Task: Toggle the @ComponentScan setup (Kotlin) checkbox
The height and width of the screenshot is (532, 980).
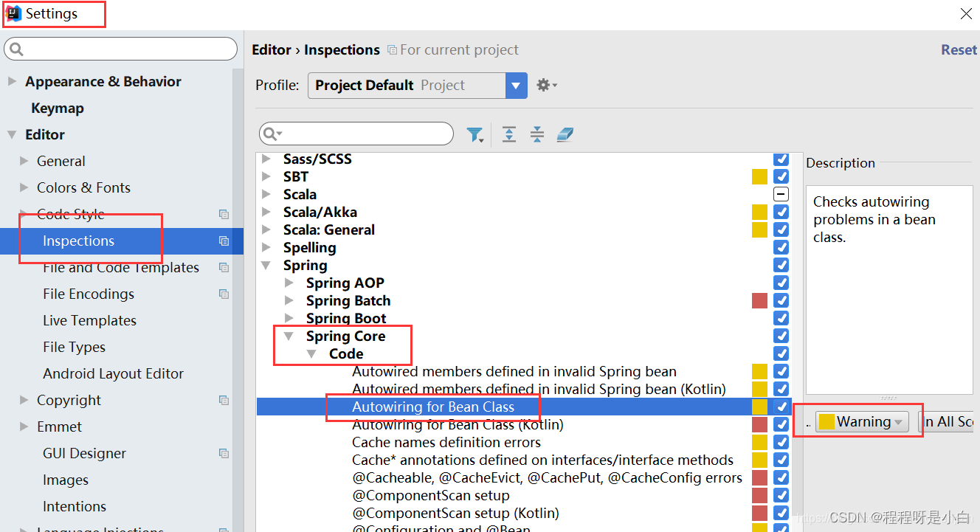Action: pos(781,514)
